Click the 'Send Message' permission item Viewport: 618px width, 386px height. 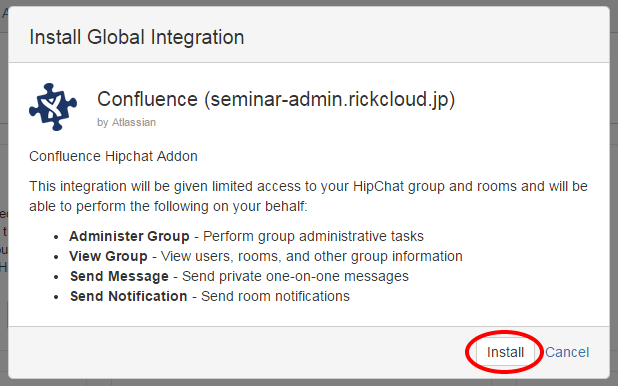239,276
